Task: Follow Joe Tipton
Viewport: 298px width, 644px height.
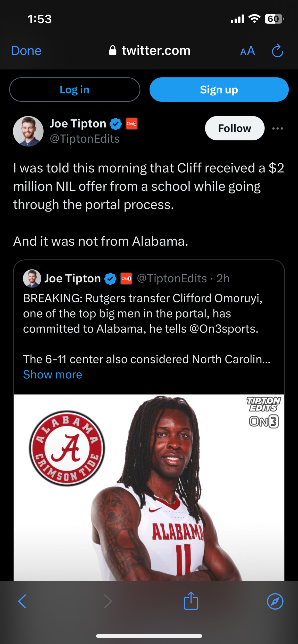Action: 235,128
